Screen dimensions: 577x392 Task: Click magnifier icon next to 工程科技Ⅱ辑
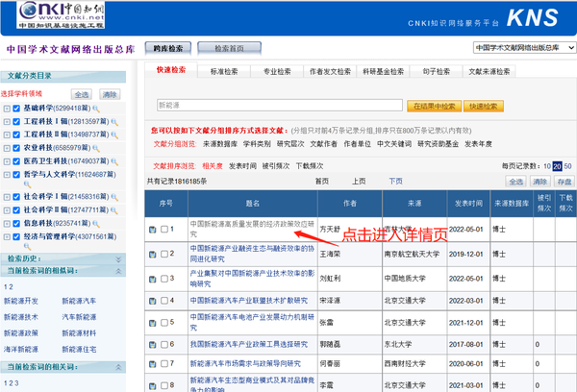coord(114,135)
